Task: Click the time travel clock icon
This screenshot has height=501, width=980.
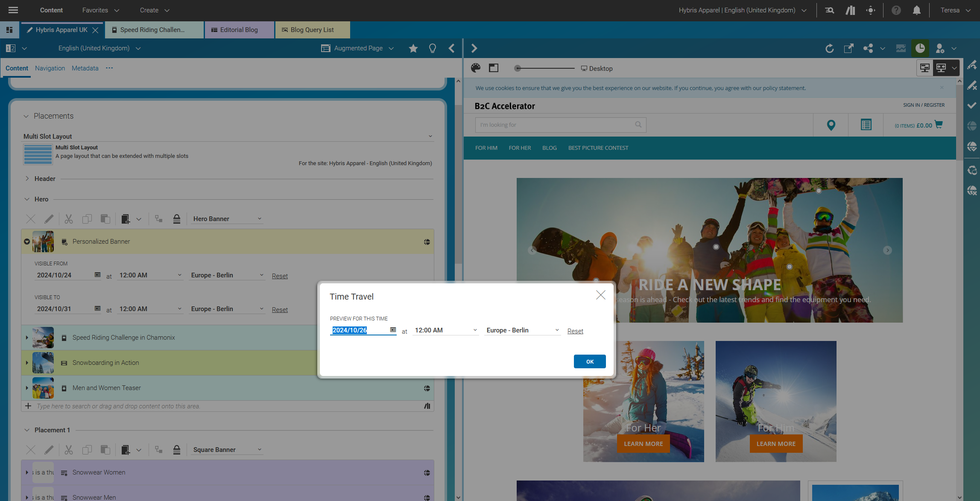Action: [x=920, y=48]
